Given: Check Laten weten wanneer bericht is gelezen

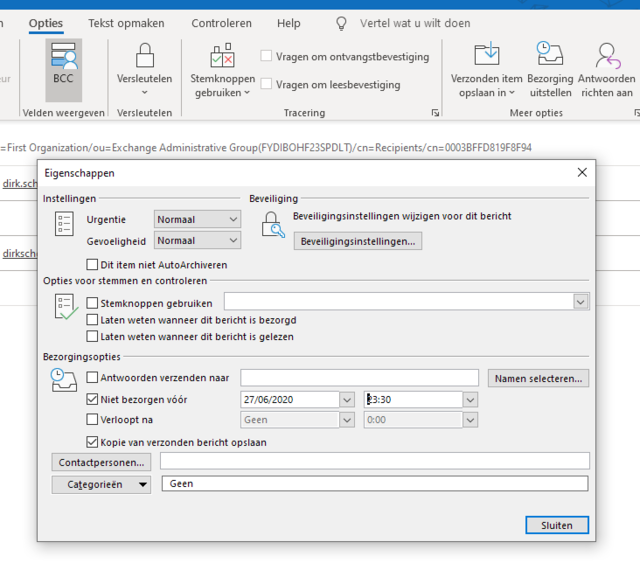Looking at the screenshot, I should [x=92, y=336].
